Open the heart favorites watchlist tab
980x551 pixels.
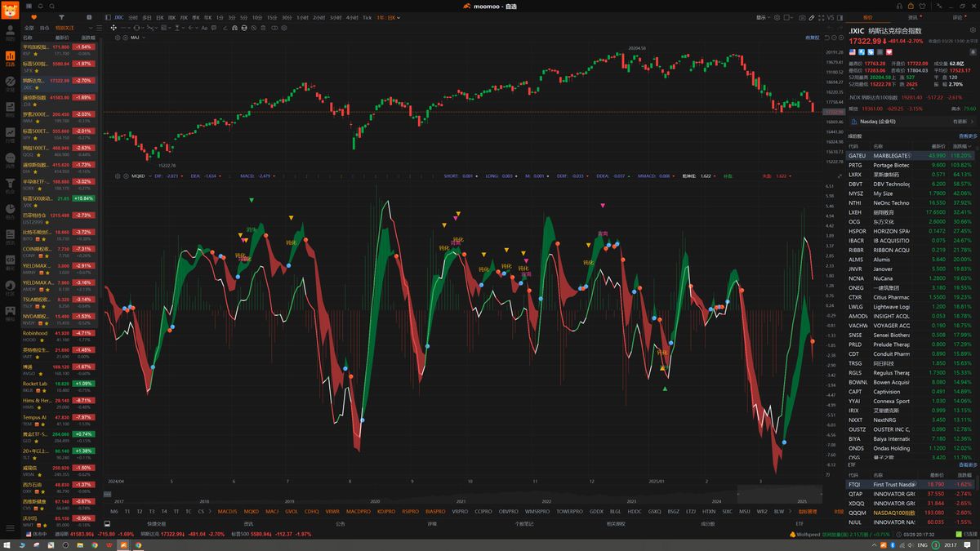33,16
